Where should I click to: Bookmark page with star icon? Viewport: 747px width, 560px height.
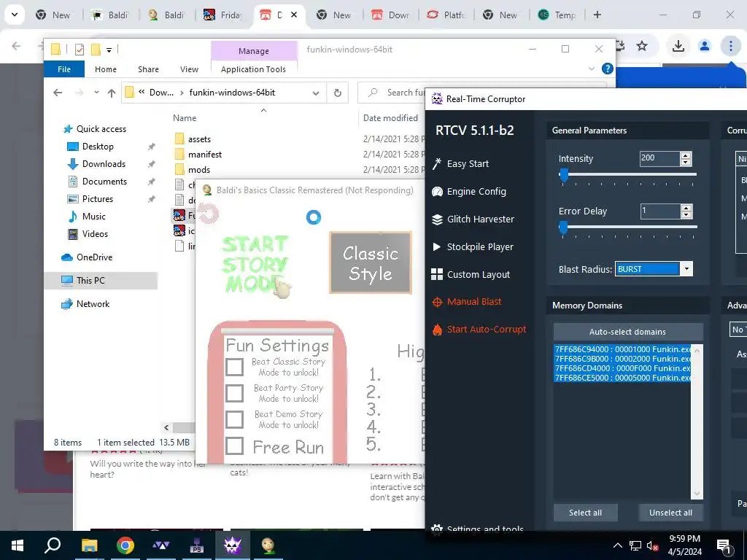click(x=642, y=46)
